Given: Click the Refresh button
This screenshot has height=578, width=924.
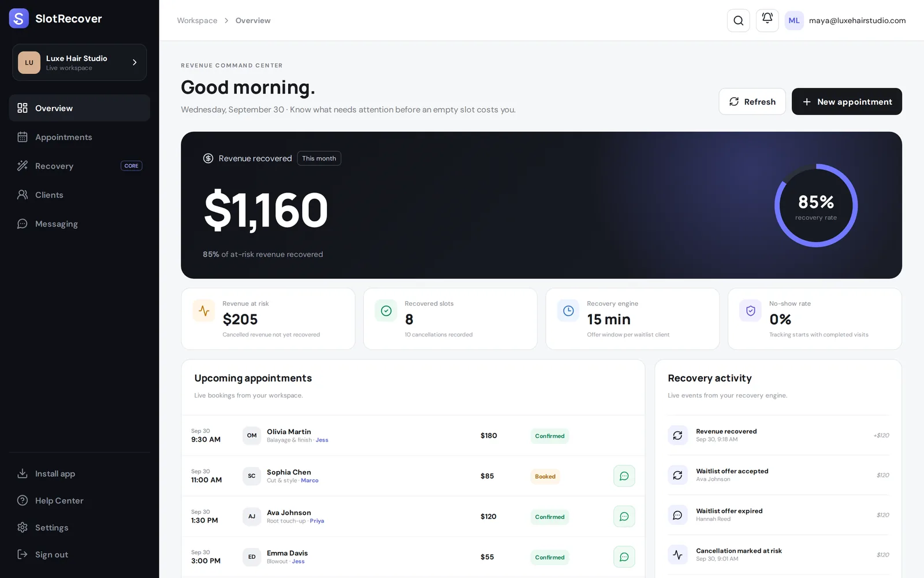Looking at the screenshot, I should 752,102.
